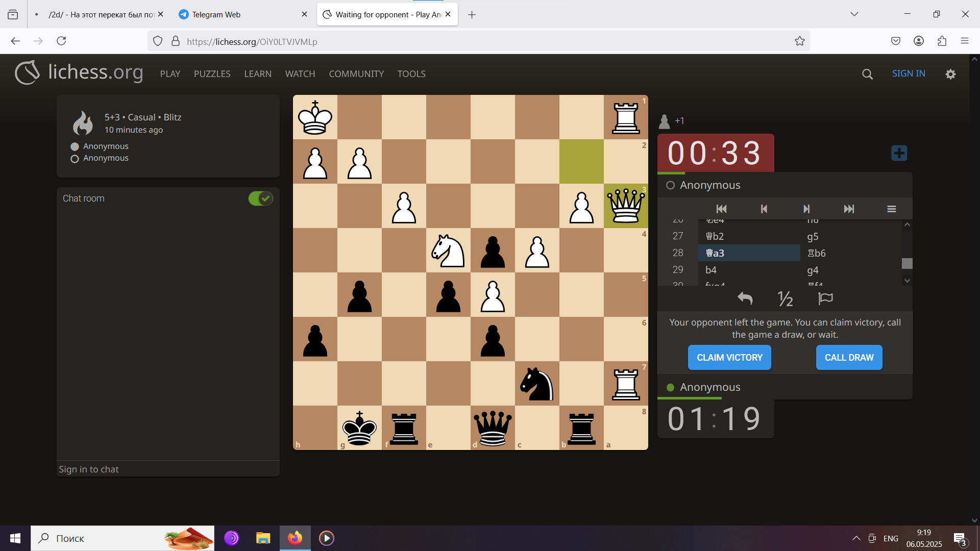The width and height of the screenshot is (980, 551).
Task: Toggle the chat room switch
Action: point(260,198)
